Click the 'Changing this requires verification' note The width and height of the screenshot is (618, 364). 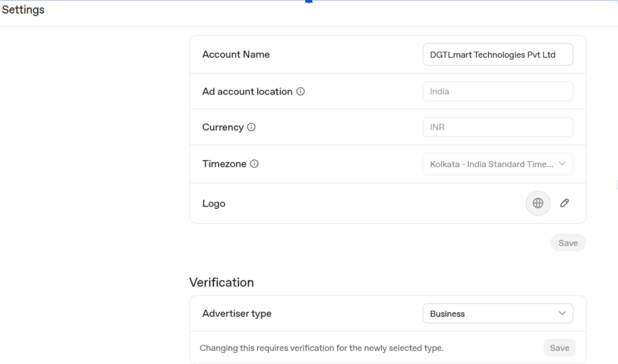(x=322, y=348)
